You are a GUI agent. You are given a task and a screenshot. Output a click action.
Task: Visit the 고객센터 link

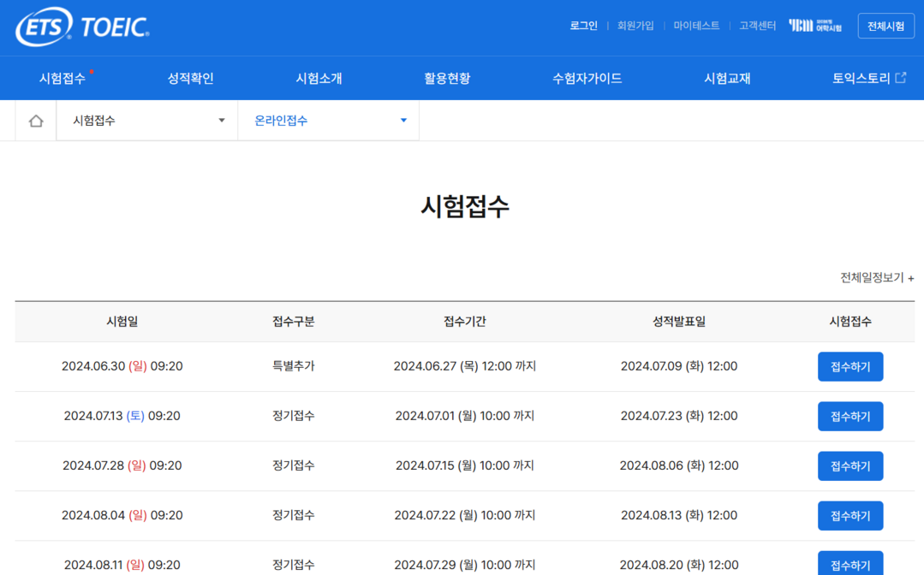(x=757, y=26)
